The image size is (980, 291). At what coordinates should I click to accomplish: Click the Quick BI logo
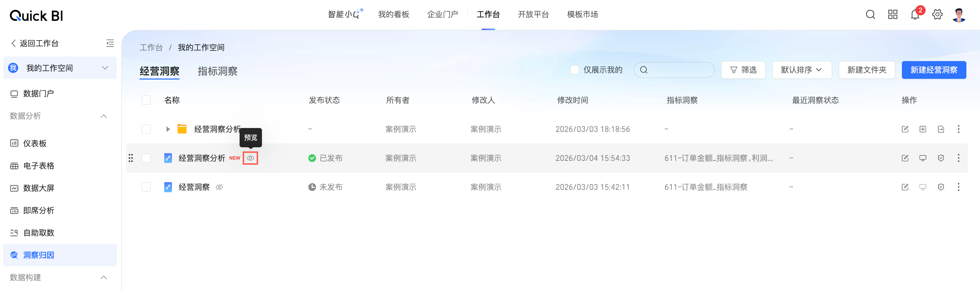[36, 16]
